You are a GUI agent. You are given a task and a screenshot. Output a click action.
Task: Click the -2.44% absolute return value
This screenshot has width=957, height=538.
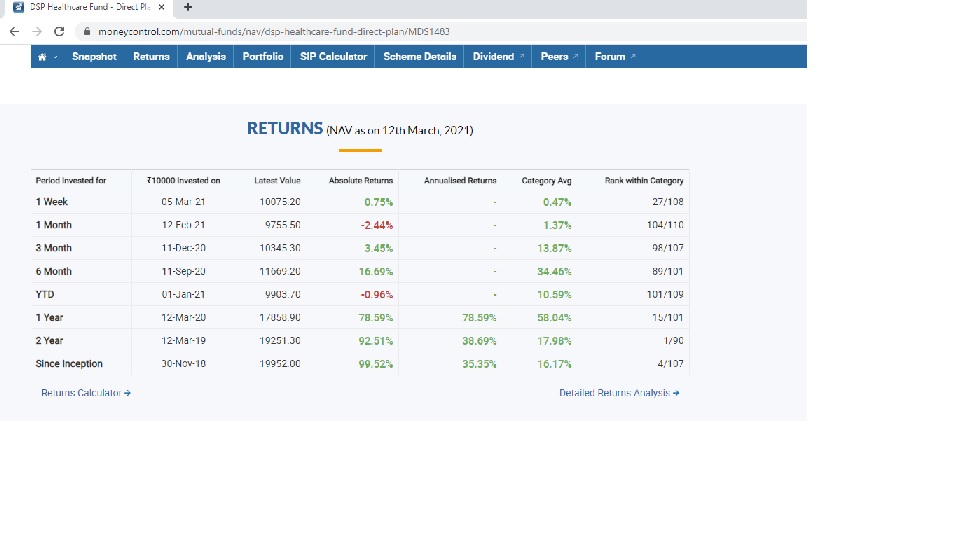377,225
